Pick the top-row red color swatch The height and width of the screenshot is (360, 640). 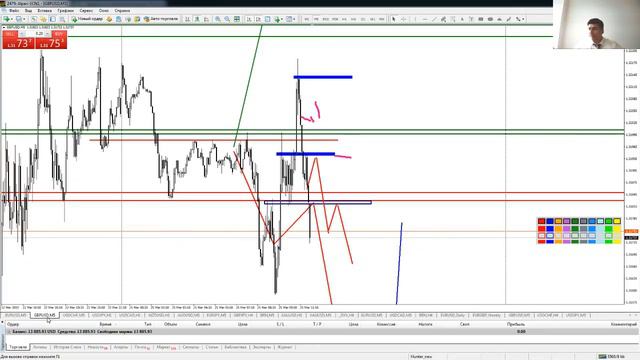541,221
